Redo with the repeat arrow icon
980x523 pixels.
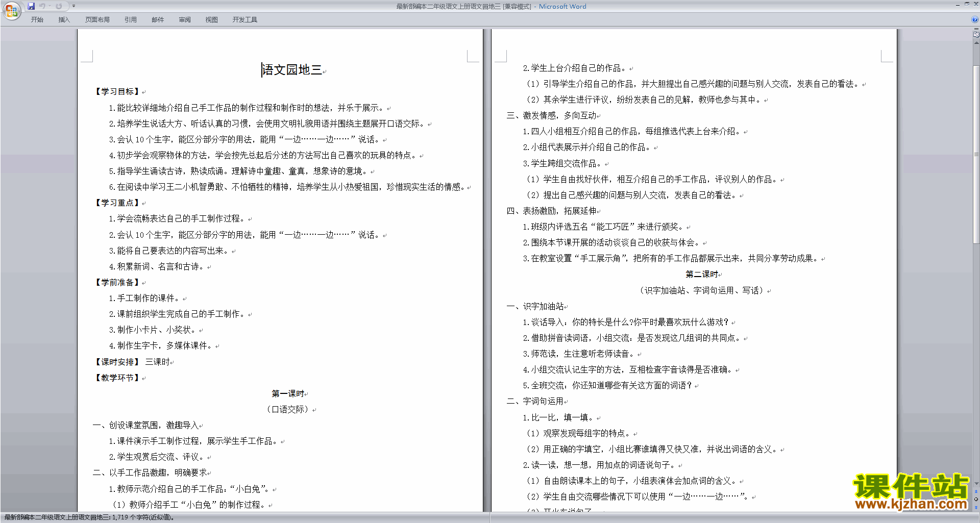click(x=59, y=6)
